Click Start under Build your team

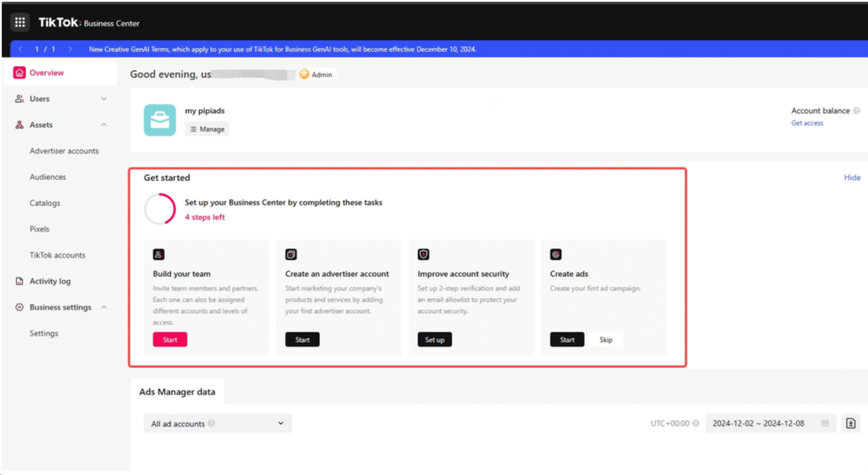(x=170, y=339)
